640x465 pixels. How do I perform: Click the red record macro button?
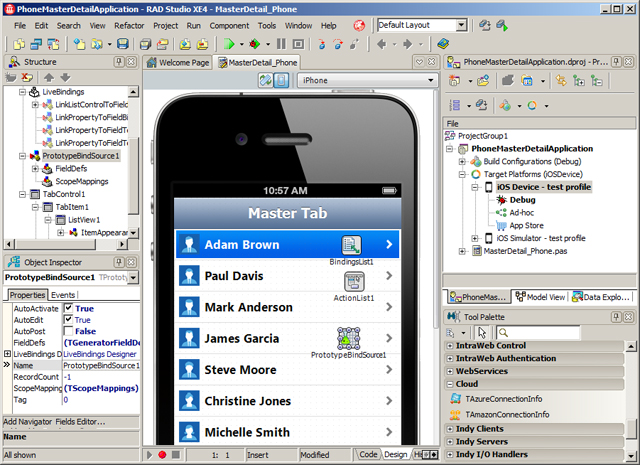(162, 454)
